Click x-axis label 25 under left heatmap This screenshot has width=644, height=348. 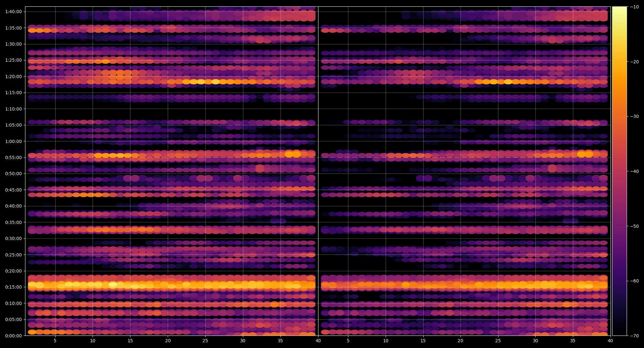205,341
